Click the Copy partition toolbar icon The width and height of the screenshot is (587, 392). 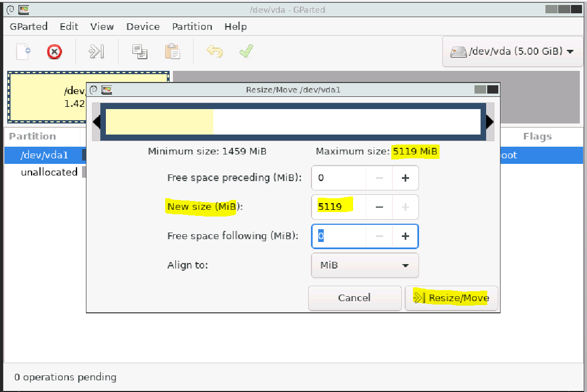click(140, 51)
